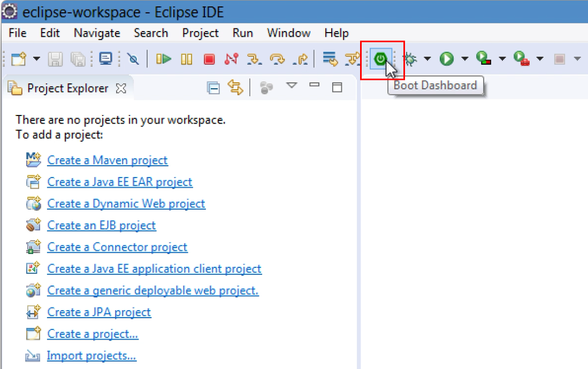Click the Step Return icon
Viewport: 588px width, 369px height.
click(x=300, y=59)
